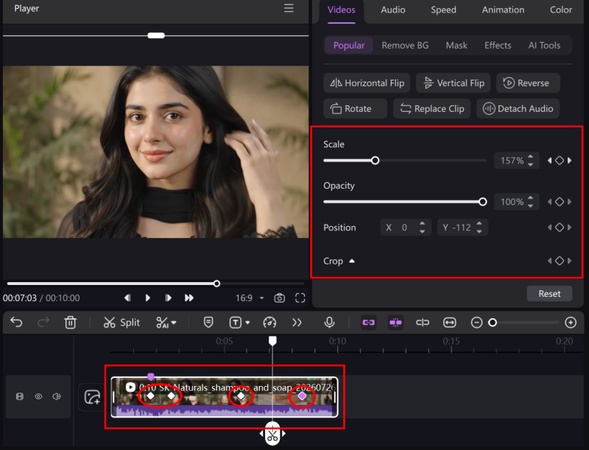Toggle the linked clips icon
Viewport: 589px width, 450px height.
pos(369,323)
